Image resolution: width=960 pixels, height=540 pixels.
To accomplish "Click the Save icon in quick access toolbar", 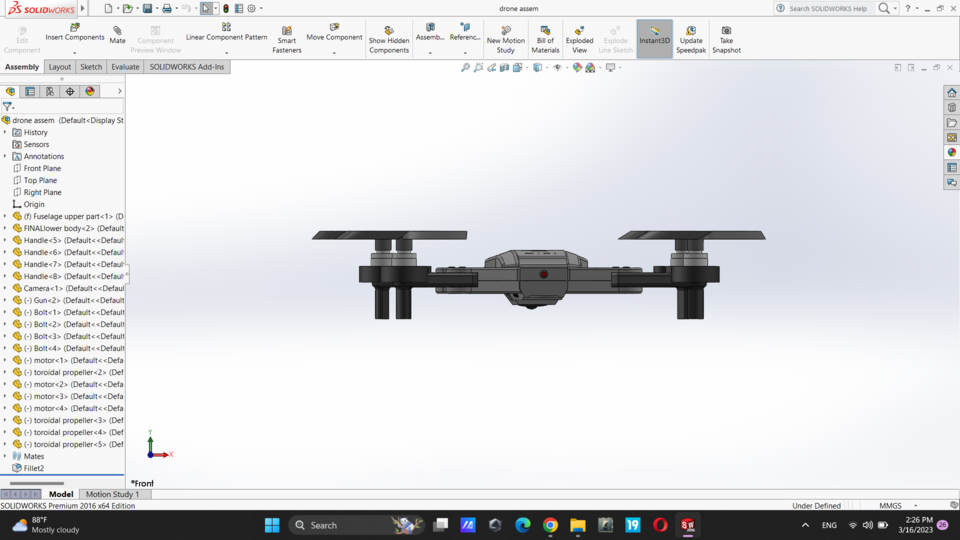I will [x=148, y=9].
